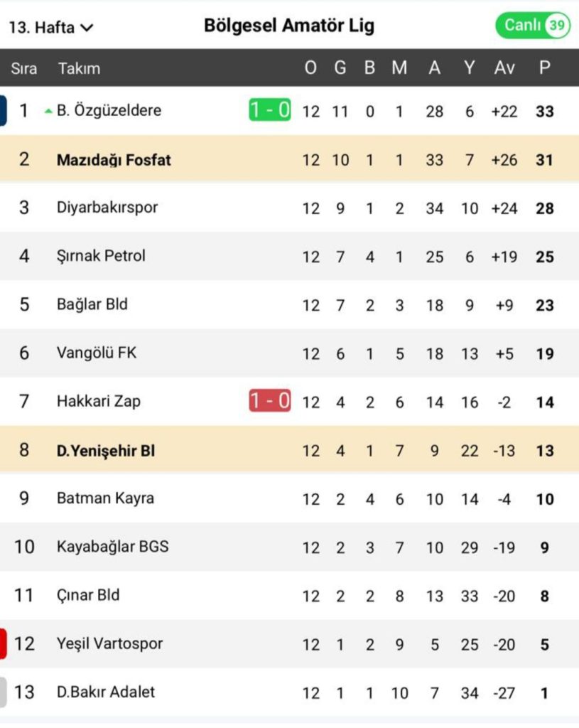579x728 pixels.
Task: Click the Bölgesel Amatör Lig title
Action: pyautogui.click(x=289, y=26)
